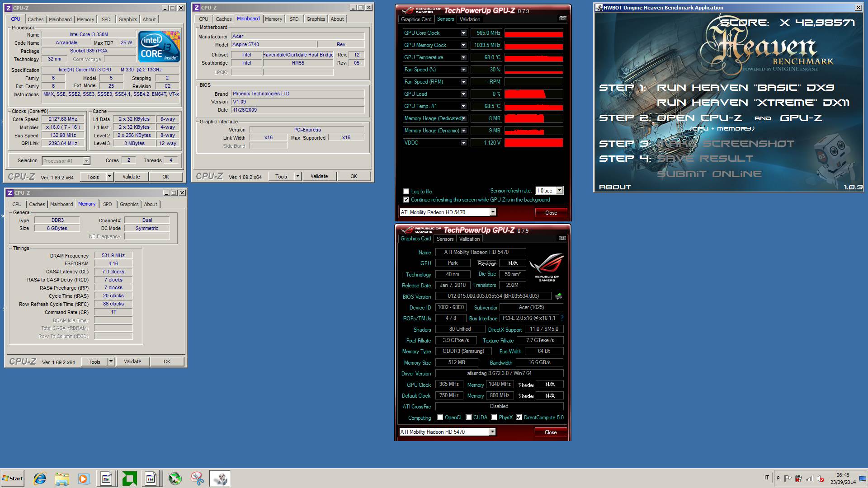Open the Snipping Tool scissors icon in taskbar
The image size is (868, 488).
pos(197,479)
